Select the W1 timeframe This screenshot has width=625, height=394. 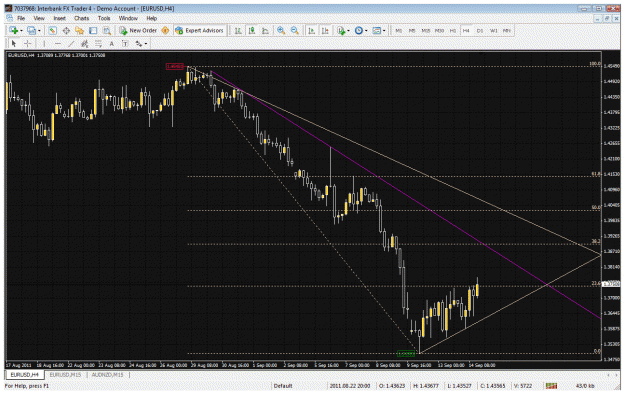click(x=493, y=30)
